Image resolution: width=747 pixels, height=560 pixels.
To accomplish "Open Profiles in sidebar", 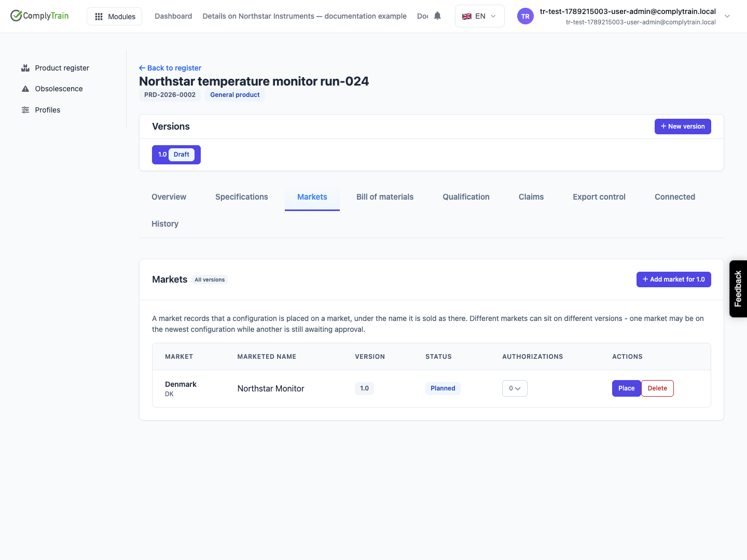I will click(41, 110).
